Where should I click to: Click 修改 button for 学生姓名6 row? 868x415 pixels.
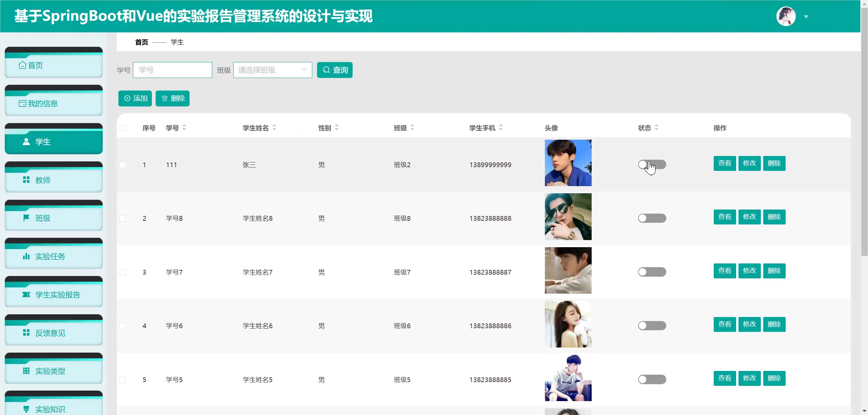tap(749, 324)
